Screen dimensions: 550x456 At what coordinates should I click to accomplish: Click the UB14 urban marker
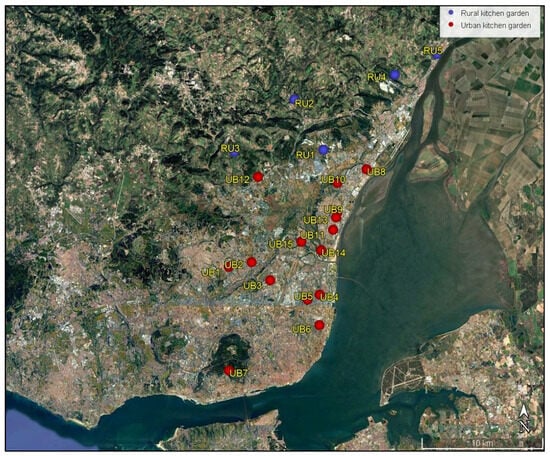pyautogui.click(x=321, y=250)
